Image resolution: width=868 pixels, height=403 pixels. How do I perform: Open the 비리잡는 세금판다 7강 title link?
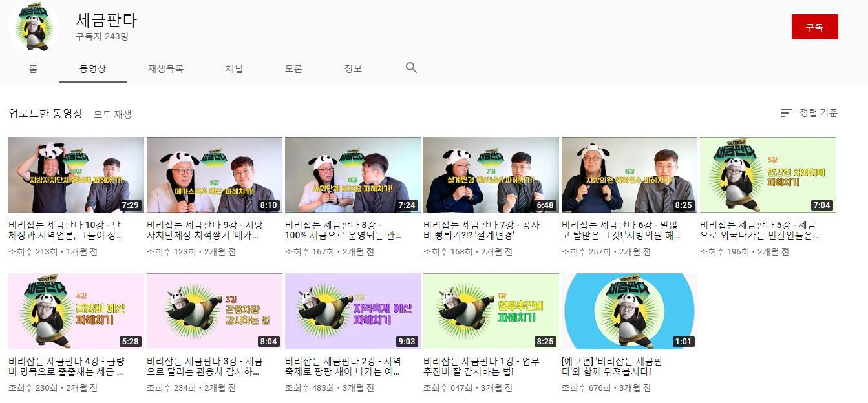[x=482, y=231]
